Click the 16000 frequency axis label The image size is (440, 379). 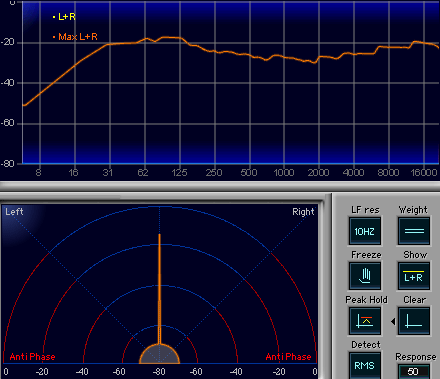424,172
